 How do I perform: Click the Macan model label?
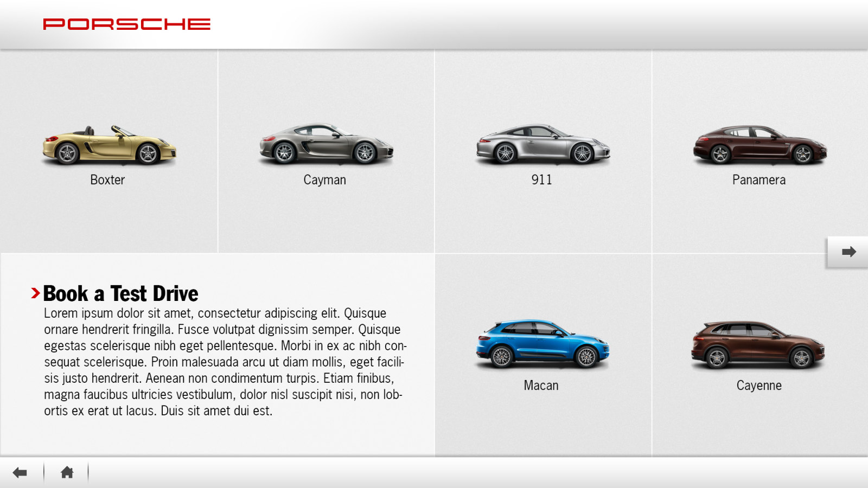541,385
